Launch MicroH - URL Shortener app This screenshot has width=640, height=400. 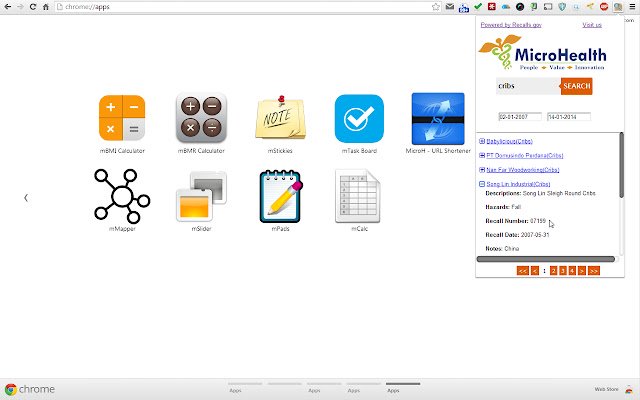(438, 119)
